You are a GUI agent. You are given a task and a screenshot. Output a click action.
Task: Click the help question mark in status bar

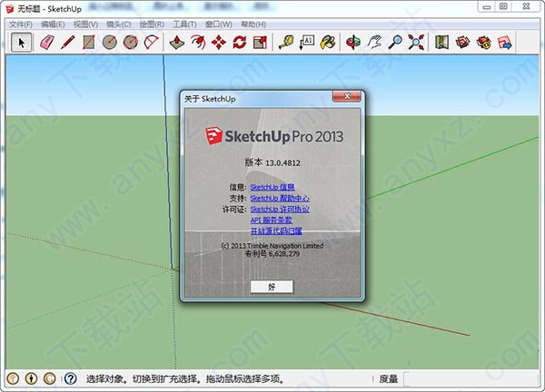point(70,378)
